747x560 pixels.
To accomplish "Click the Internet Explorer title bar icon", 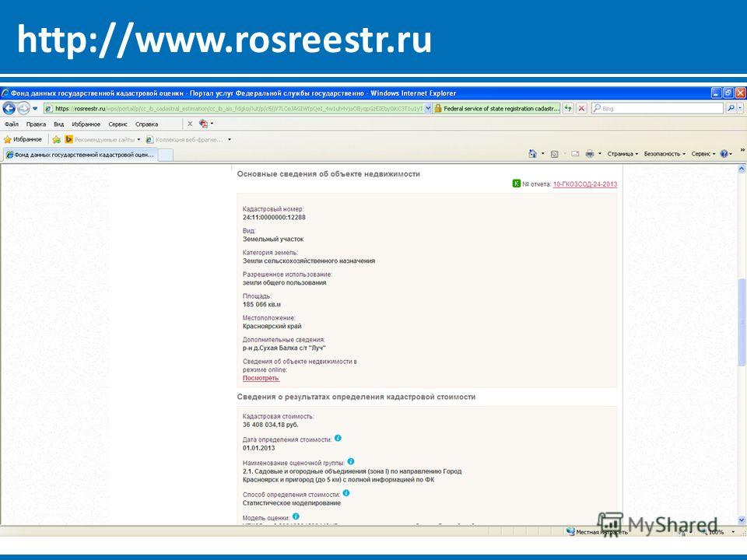I will 5,93.
